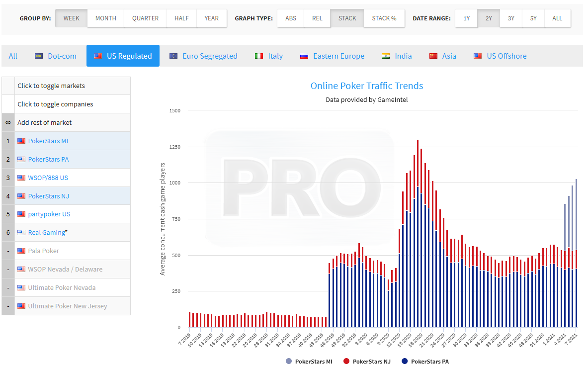Open the WSOP/888 US link
Viewport: 588px width, 368px height.
(48, 178)
